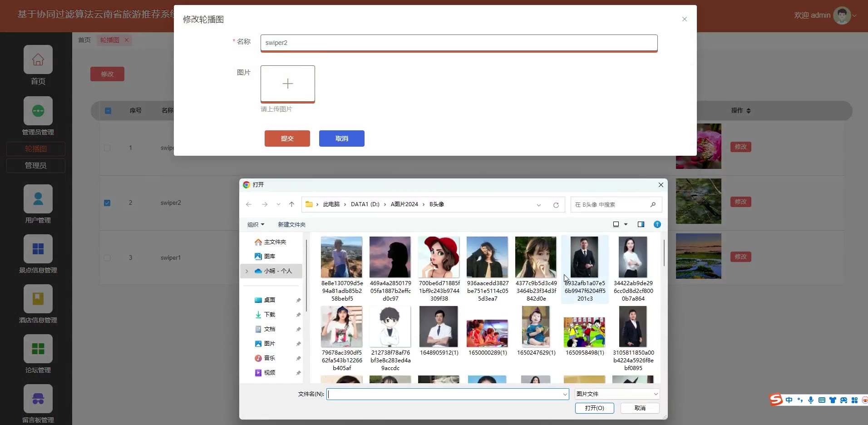This screenshot has height=425, width=868.
Task: Open the 景点信息管理 sidebar icon
Action: 38,249
